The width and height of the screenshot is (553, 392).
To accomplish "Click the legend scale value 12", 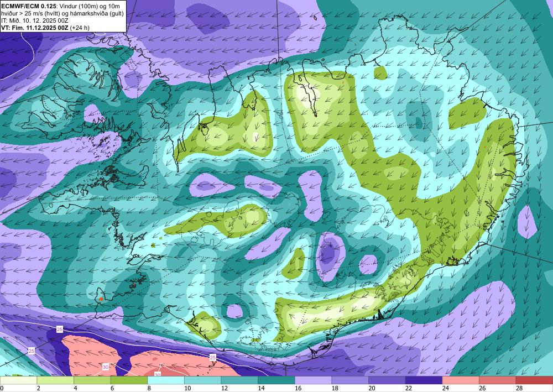I will (x=225, y=388).
